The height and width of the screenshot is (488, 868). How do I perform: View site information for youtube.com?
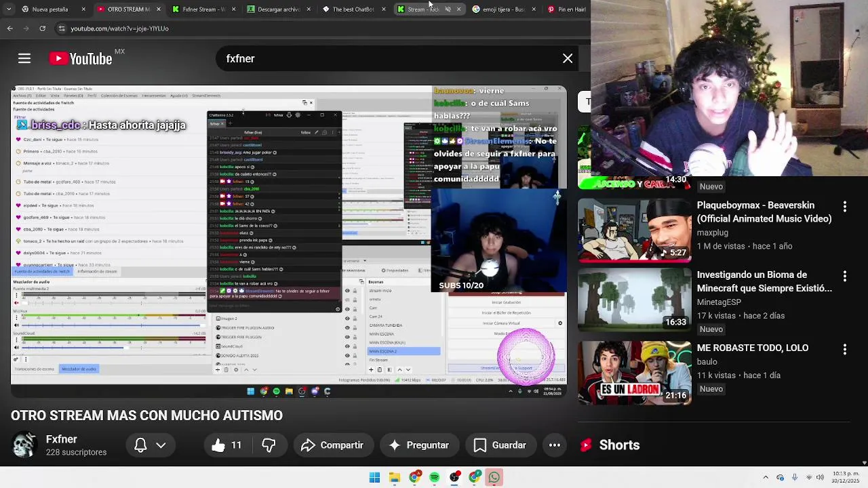click(62, 28)
